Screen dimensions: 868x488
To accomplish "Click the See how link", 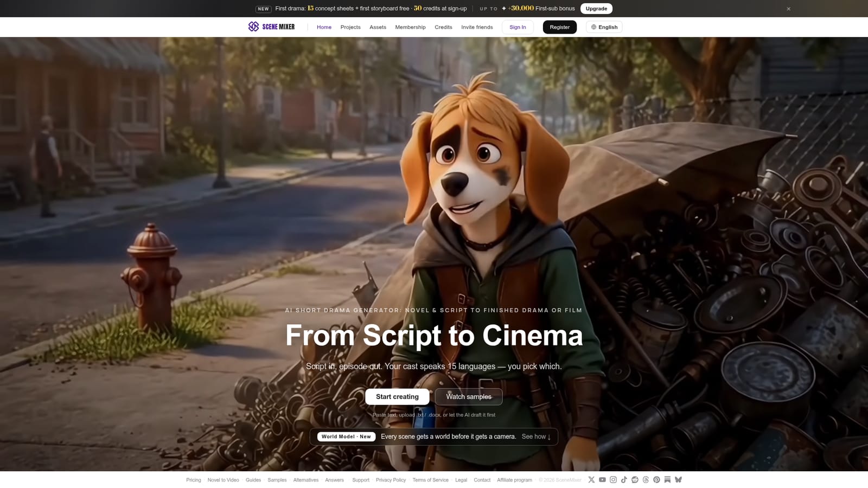I will pos(536,436).
